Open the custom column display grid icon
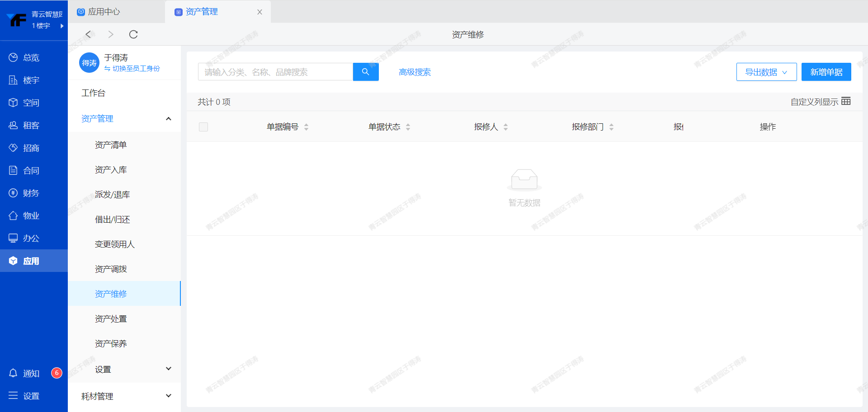The image size is (868, 412). point(846,101)
